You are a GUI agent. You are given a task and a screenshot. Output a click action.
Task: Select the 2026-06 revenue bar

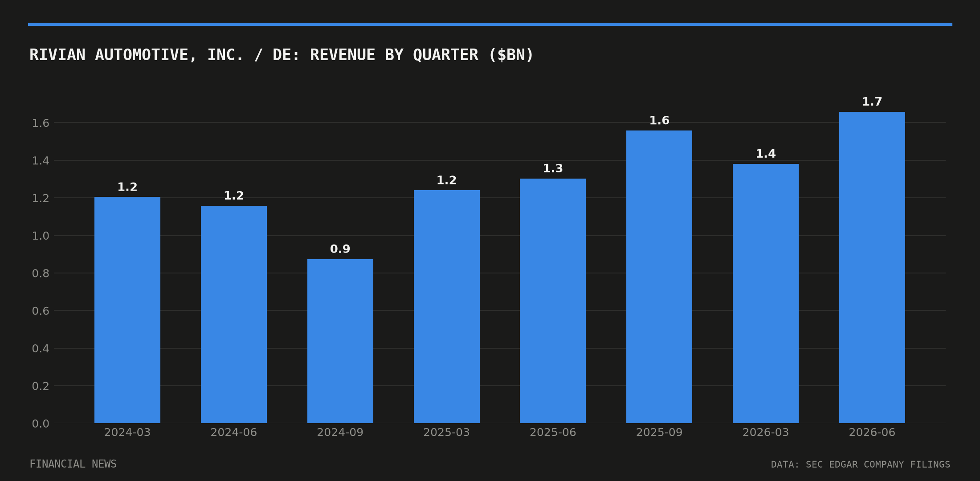[872, 267]
